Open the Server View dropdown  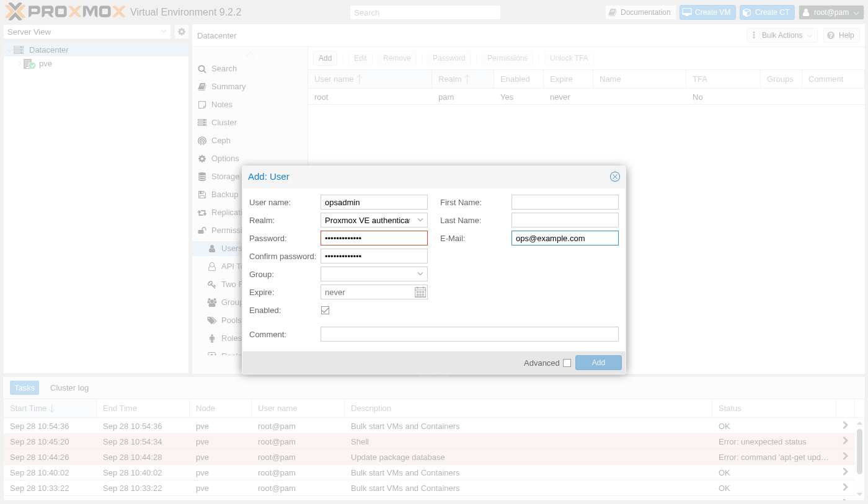click(164, 32)
